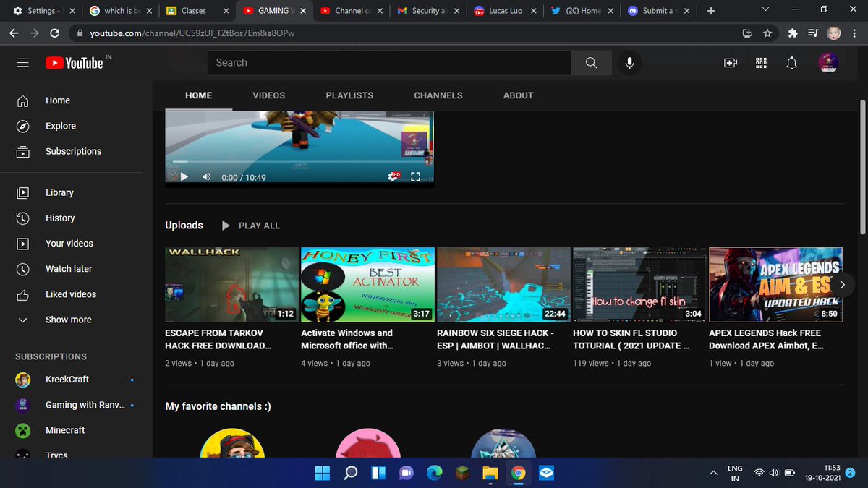Bookmark this page with the star icon
868x488 pixels.
pyautogui.click(x=767, y=33)
